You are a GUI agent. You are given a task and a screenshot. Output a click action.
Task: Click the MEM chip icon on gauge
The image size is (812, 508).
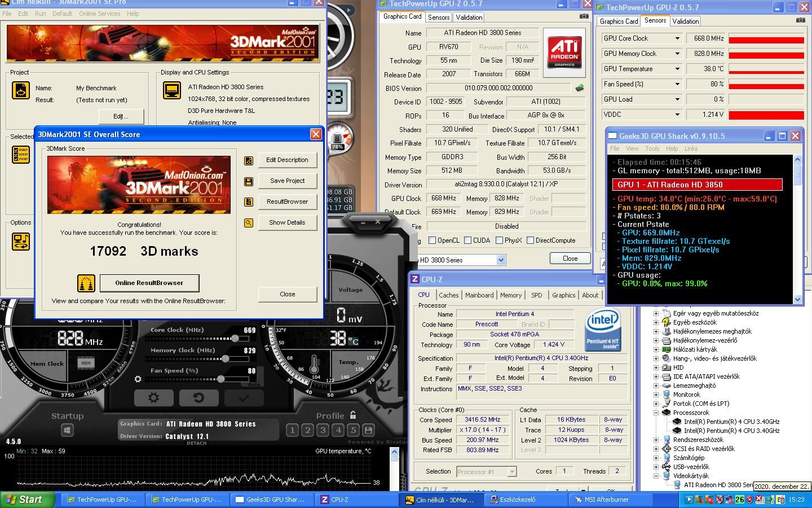86,363
